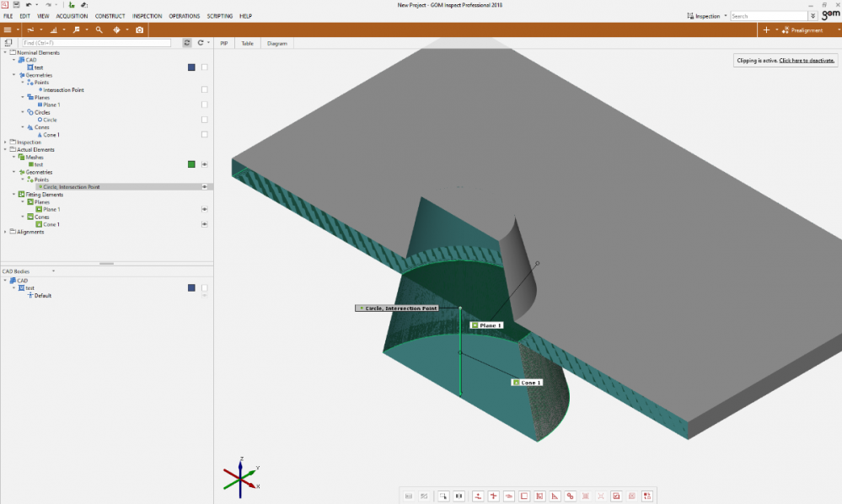Select the Circle, Intersection Point label in 3D view
Image resolution: width=842 pixels, height=504 pixels.
(397, 308)
